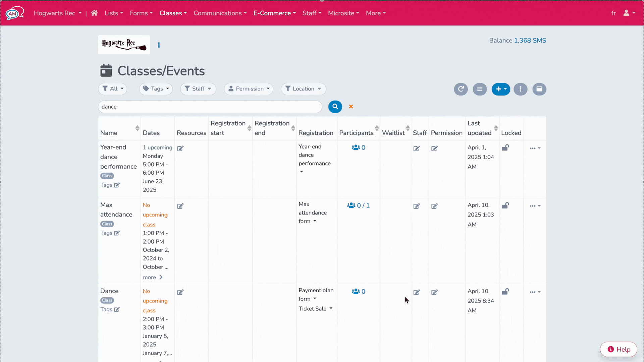Click the refresh icon above the table

pyautogui.click(x=461, y=89)
